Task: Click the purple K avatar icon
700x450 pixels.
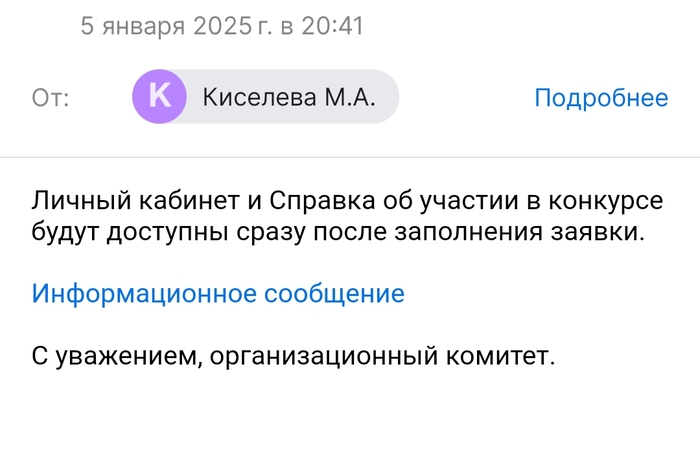Action: (x=159, y=97)
